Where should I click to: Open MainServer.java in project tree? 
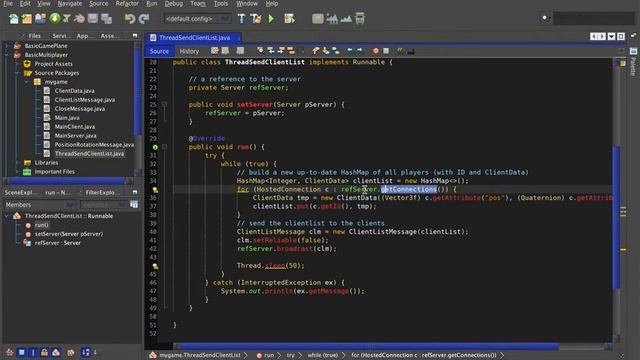76,136
